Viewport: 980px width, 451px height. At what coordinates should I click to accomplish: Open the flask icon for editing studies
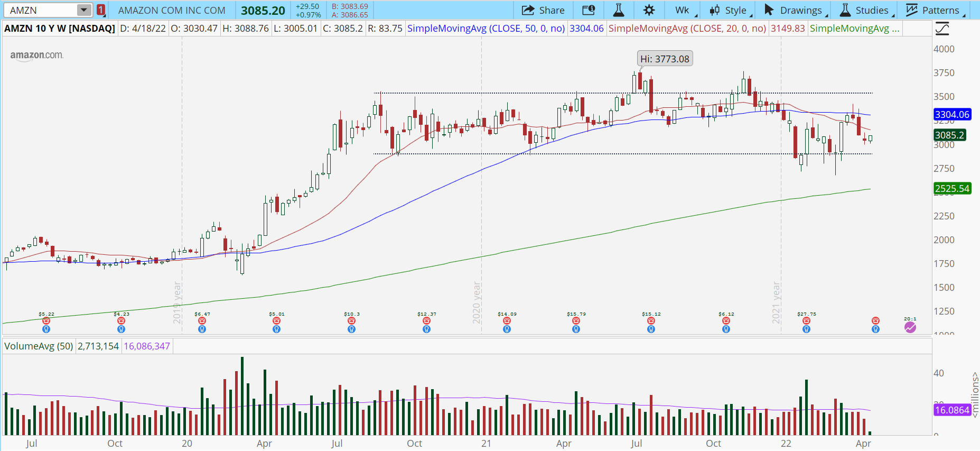pyautogui.click(x=619, y=10)
